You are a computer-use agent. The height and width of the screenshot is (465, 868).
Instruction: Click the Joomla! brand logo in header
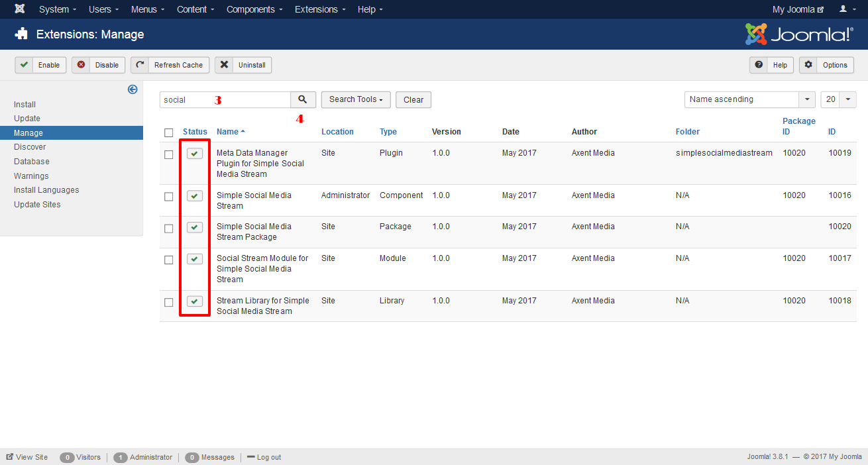pyautogui.click(x=799, y=34)
